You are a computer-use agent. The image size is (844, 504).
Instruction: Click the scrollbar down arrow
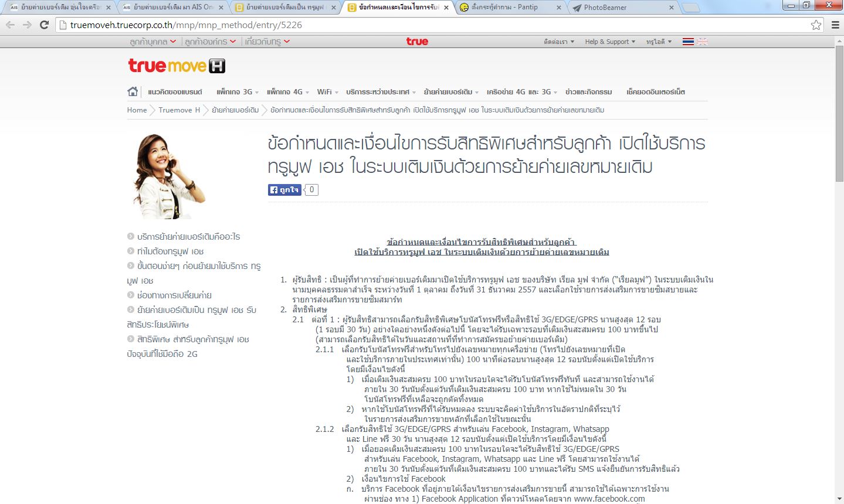tap(839, 499)
